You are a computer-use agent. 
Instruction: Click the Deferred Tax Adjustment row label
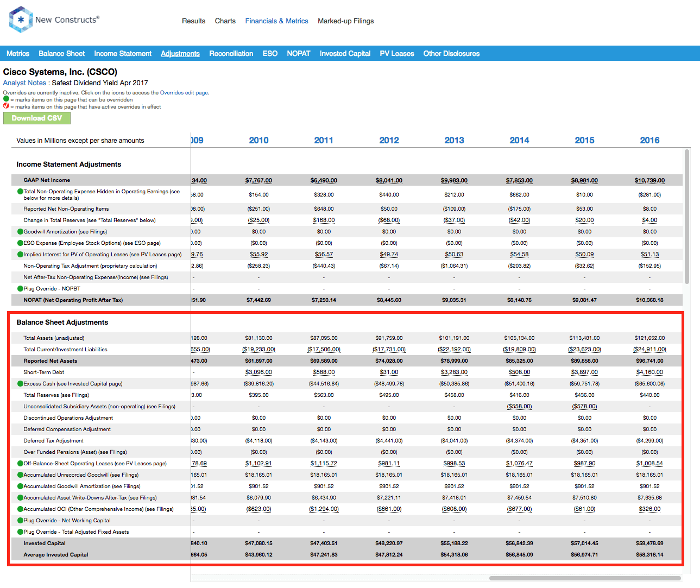click(54, 441)
